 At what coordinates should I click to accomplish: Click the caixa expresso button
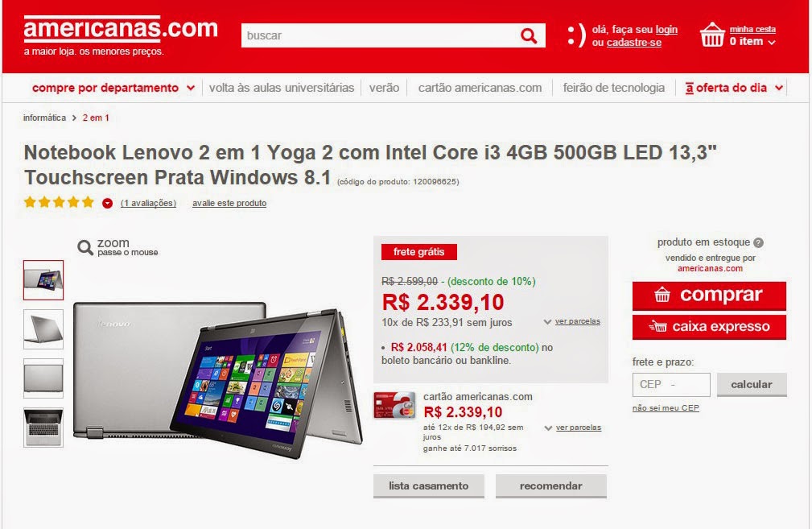[x=709, y=327]
